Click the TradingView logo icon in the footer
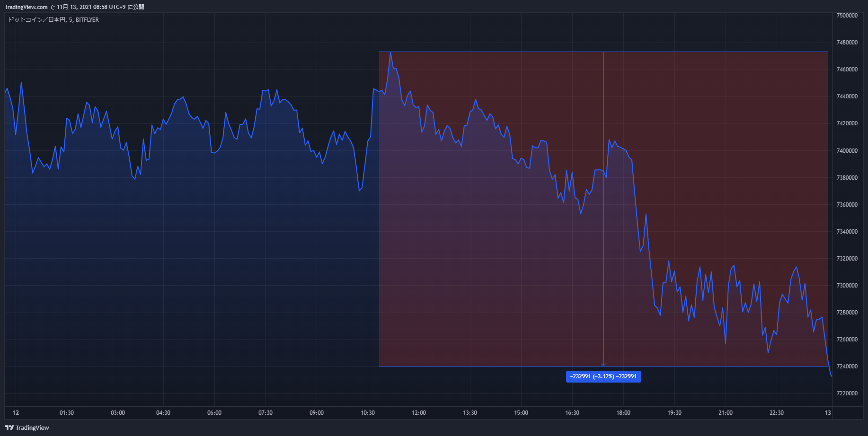The image size is (868, 436). [9, 427]
